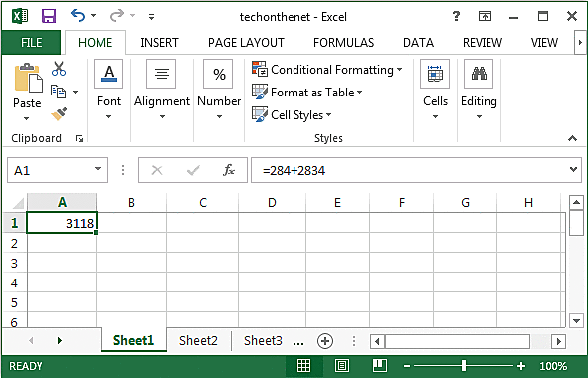Switch to the REVIEW tab
588x378 pixels.
[483, 43]
